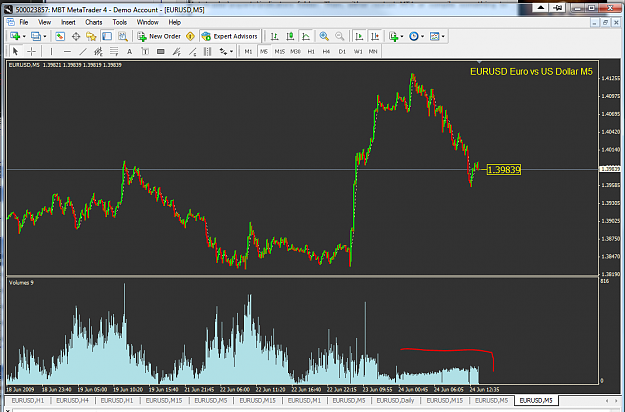The image size is (625, 412).
Task: Select the W1 timeframe button
Action: (x=358, y=51)
